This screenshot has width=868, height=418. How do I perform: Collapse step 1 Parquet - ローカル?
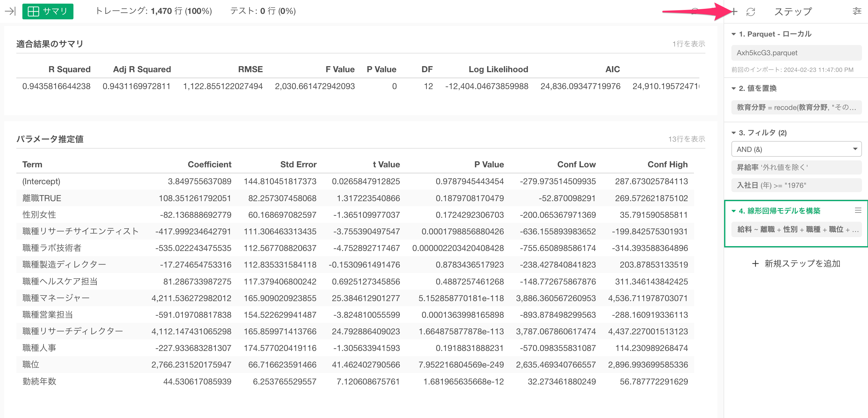pyautogui.click(x=733, y=34)
